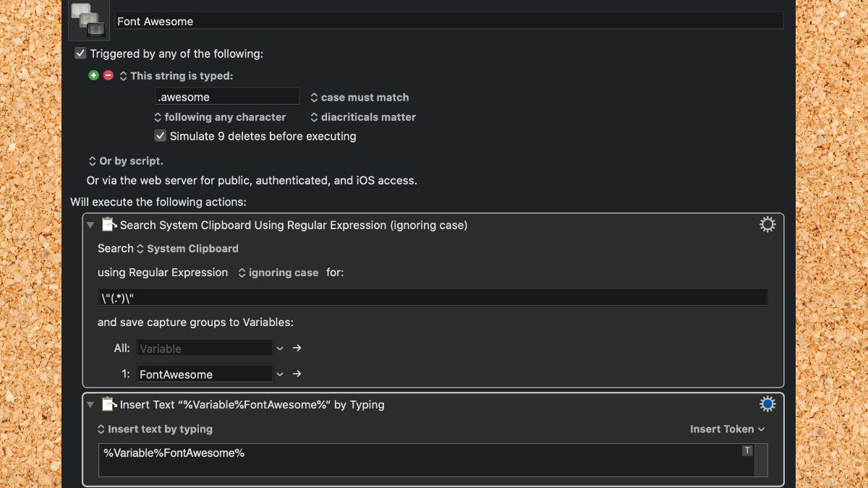Click the arrow right of the FontAwesome variable field
Image resolution: width=868 pixels, height=488 pixels.
pyautogui.click(x=297, y=374)
